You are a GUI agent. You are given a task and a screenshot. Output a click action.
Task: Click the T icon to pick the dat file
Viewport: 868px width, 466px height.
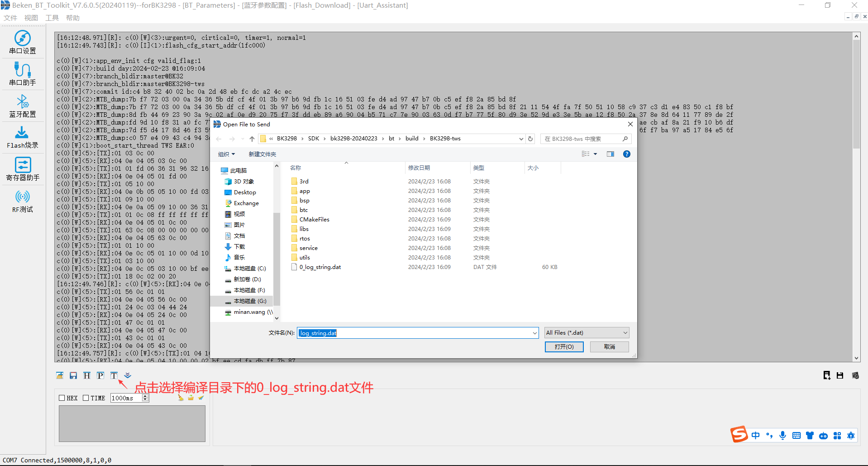point(114,375)
